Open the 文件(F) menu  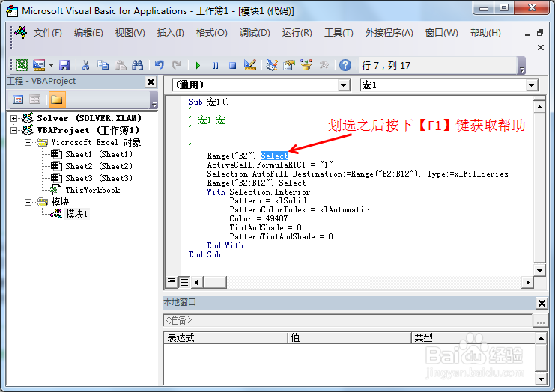click(x=47, y=33)
